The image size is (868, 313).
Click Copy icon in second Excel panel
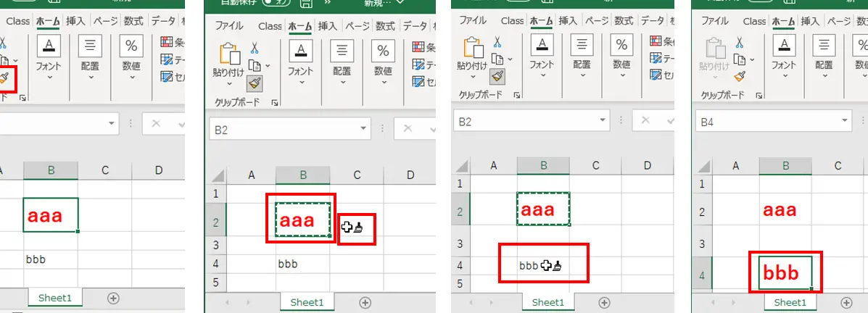click(x=255, y=65)
